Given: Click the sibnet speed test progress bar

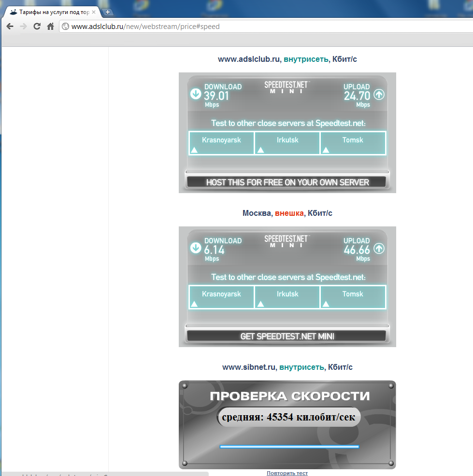Looking at the screenshot, I should click(289, 447).
